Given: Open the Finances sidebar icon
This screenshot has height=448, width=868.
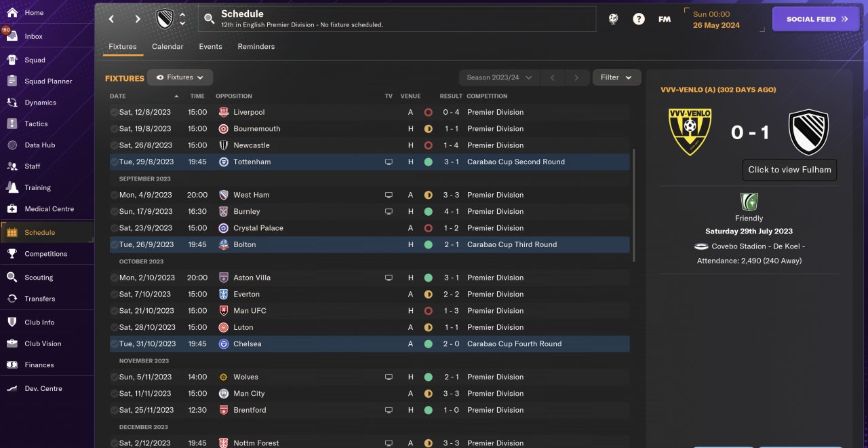Looking at the screenshot, I should click(12, 365).
